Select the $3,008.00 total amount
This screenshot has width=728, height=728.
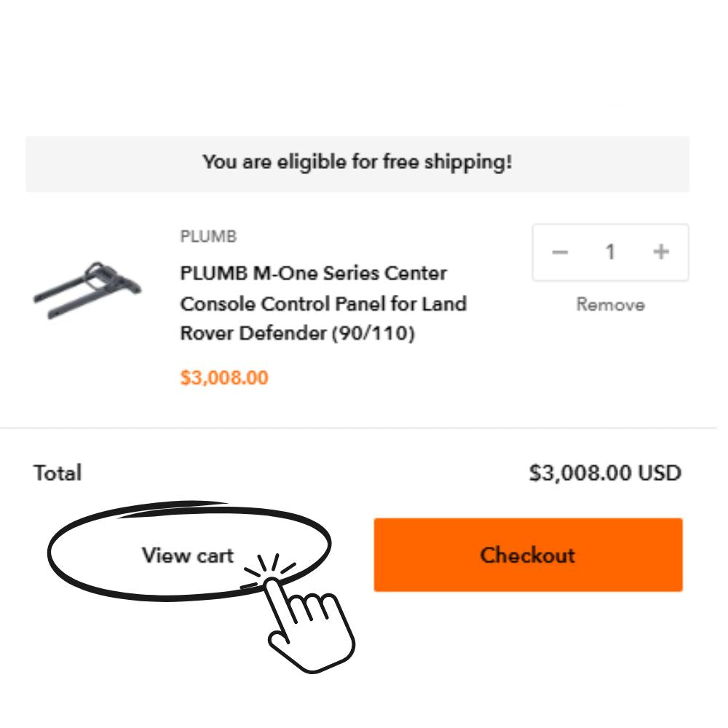tap(580, 473)
